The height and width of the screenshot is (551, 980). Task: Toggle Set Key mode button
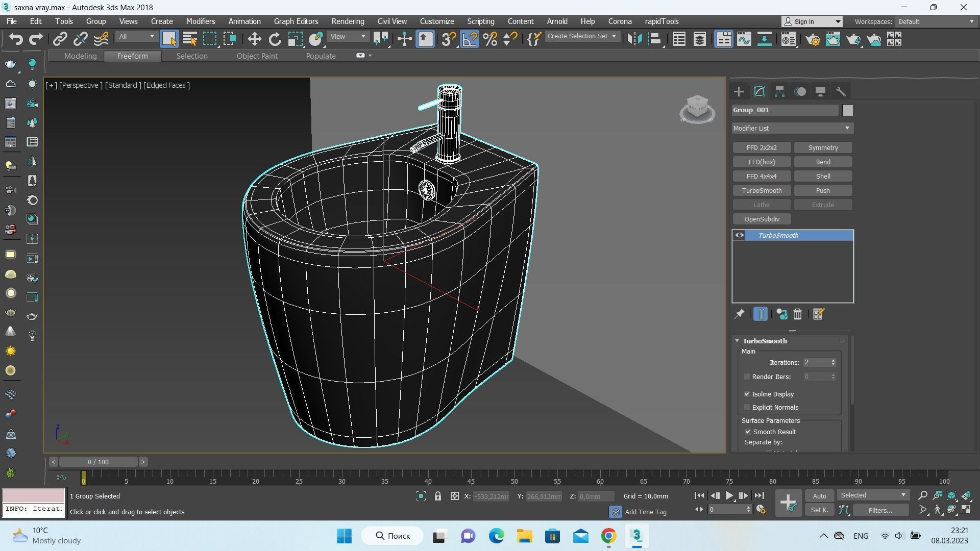click(819, 510)
